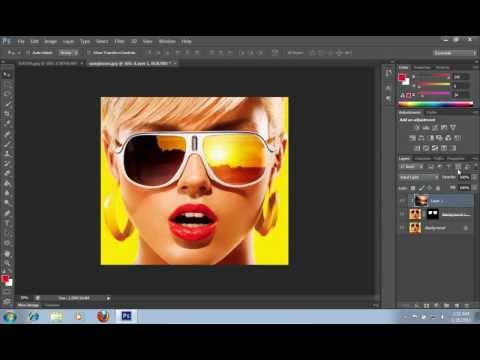Add a Brightness/Contrast adjustment
The width and height of the screenshot is (480, 360).
coord(417,127)
